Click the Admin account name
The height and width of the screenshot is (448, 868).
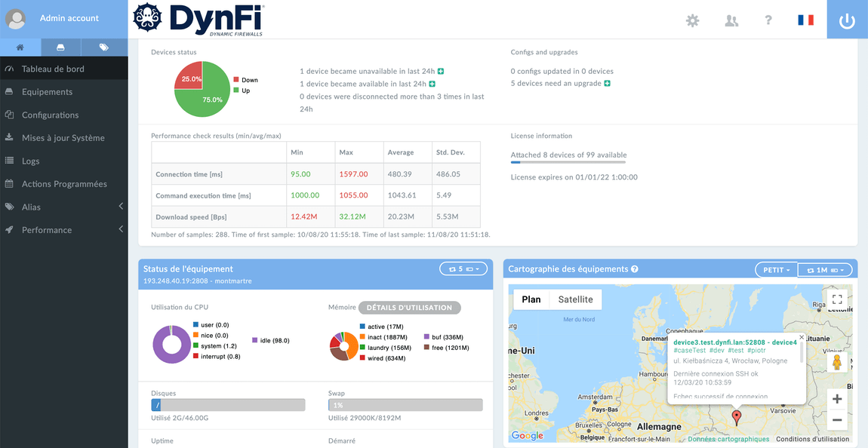[x=69, y=18]
